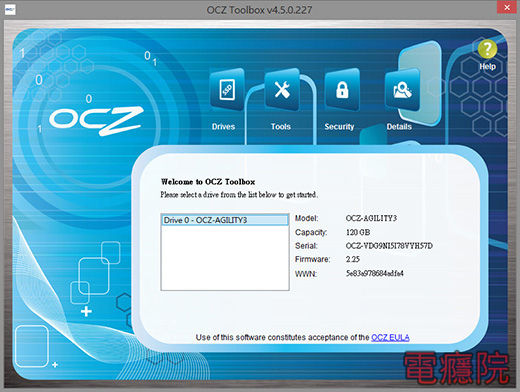Click the Welcome to OCZ Toolbox heading
This screenshot has height=392, width=520.
208,182
